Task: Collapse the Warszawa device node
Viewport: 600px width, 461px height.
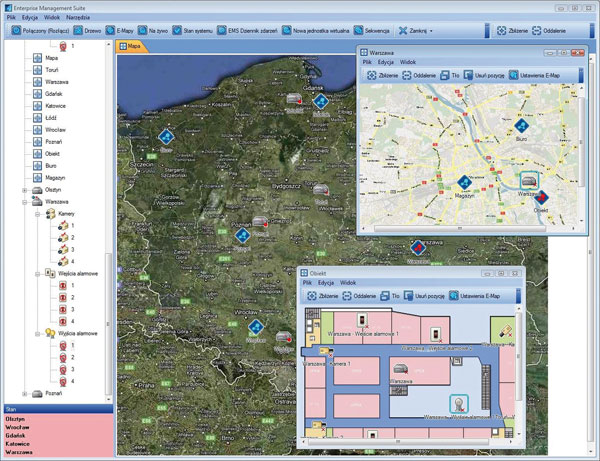Action: pyautogui.click(x=25, y=202)
